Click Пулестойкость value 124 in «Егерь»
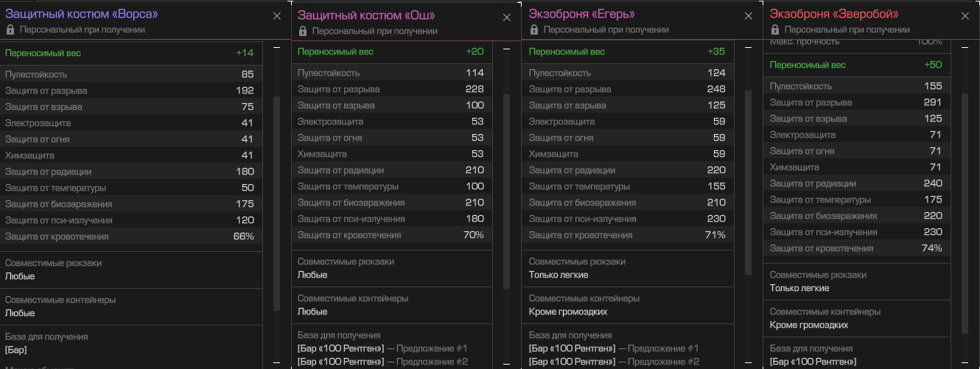 pos(716,73)
